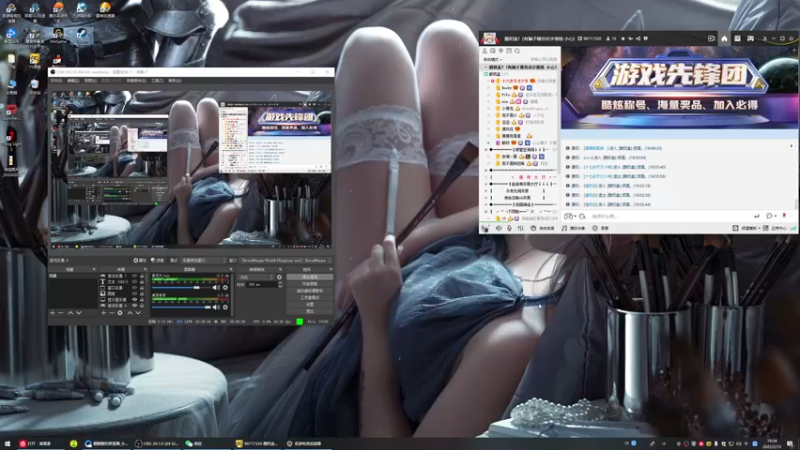Remove selected scene in OBS scenes panel

[61, 312]
